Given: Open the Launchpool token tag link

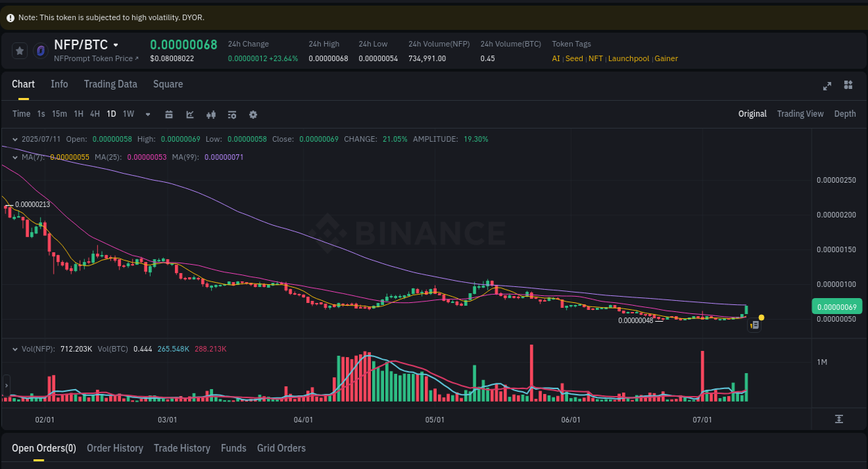Looking at the screenshot, I should tap(628, 58).
